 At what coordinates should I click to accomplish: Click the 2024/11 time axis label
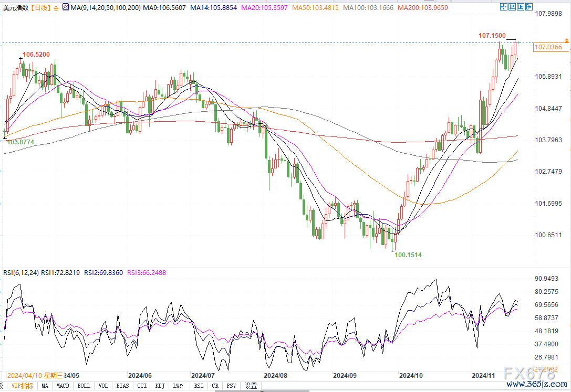(x=483, y=376)
